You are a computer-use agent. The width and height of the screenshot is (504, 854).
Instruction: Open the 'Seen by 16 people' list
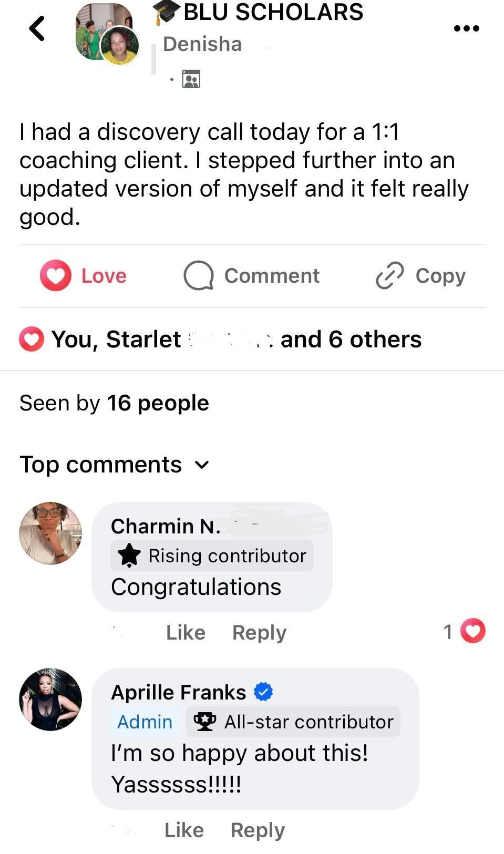tap(114, 403)
